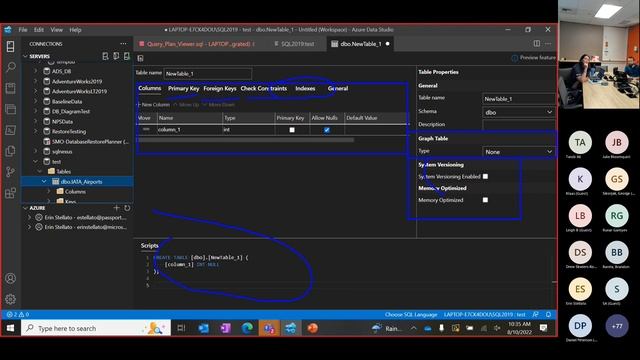Uncheck Allow Nulls for column_1
Image resolution: width=640 pixels, height=360 pixels.
[327, 130]
